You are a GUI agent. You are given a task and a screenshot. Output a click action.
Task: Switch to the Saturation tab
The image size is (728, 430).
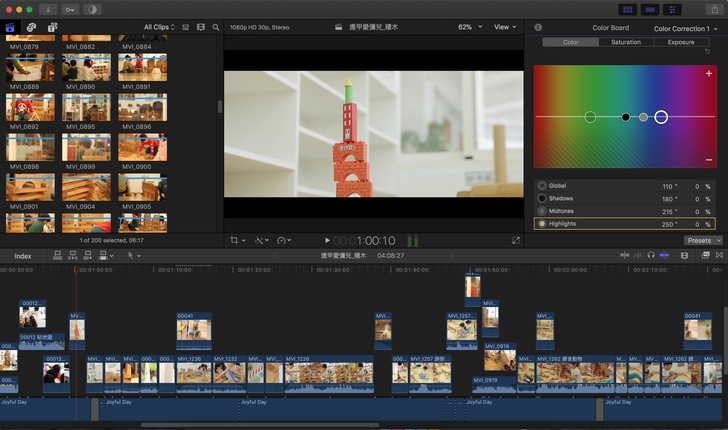pos(626,42)
